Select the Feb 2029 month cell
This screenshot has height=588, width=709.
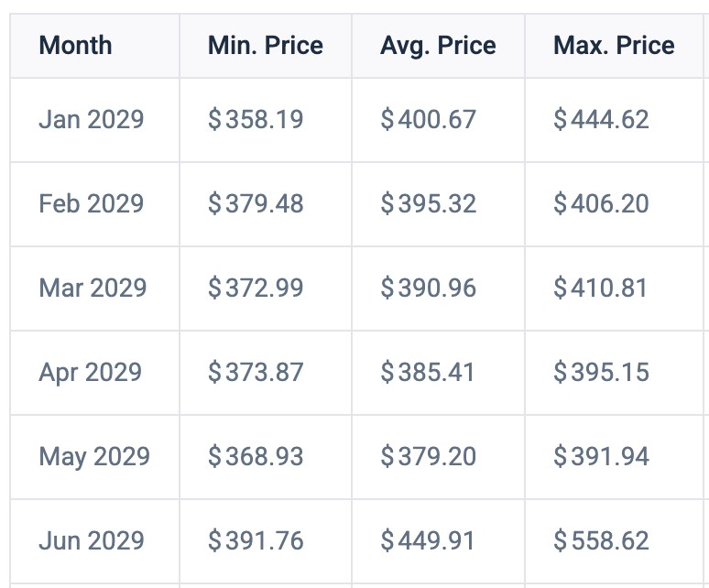[x=92, y=203]
